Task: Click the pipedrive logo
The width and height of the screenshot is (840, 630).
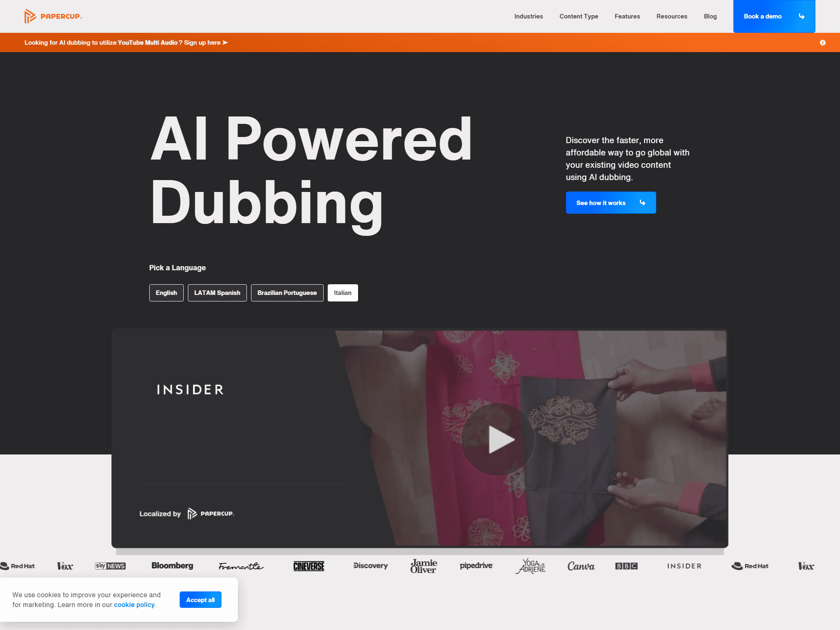Action: [476, 566]
